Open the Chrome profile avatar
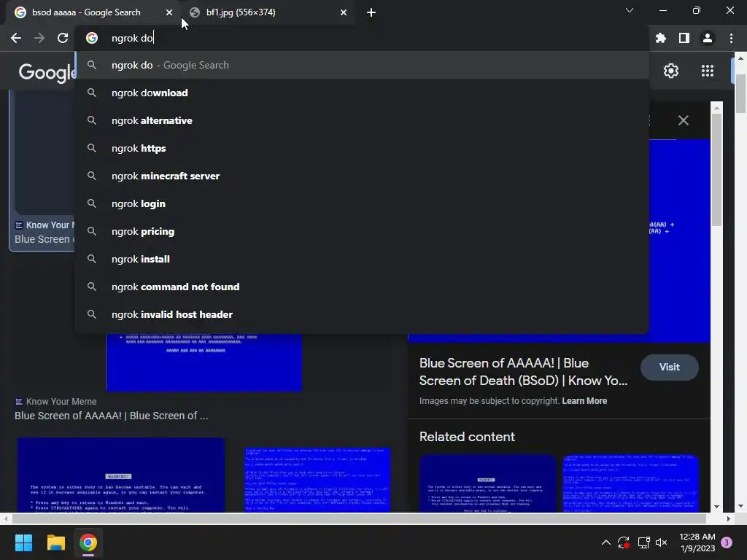Image resolution: width=747 pixels, height=560 pixels. [708, 38]
